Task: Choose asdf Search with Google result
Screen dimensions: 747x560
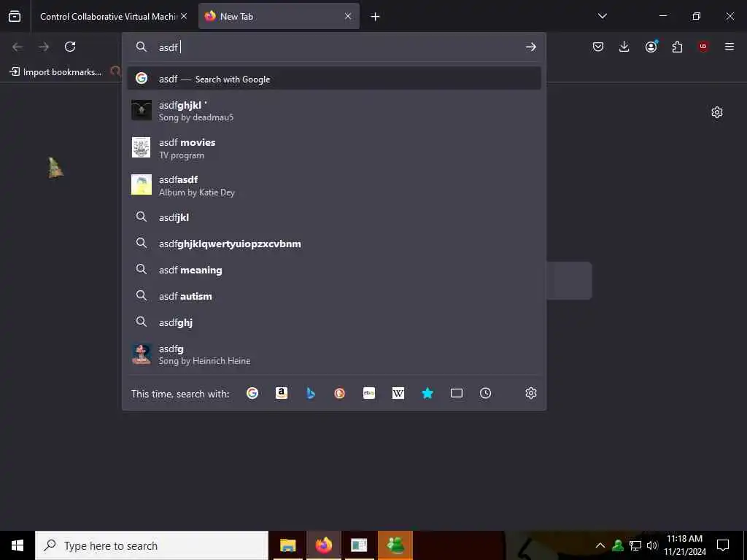Action: pyautogui.click(x=334, y=79)
